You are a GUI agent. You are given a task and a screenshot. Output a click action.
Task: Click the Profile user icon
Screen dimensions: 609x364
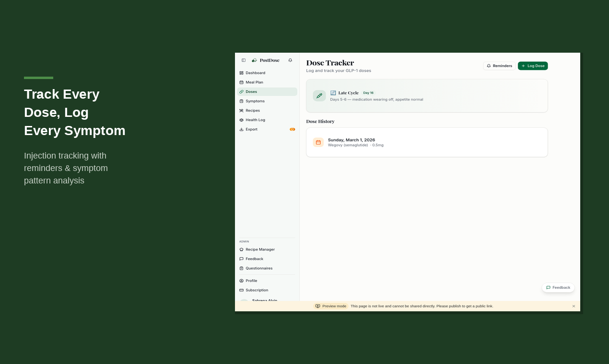click(x=241, y=281)
